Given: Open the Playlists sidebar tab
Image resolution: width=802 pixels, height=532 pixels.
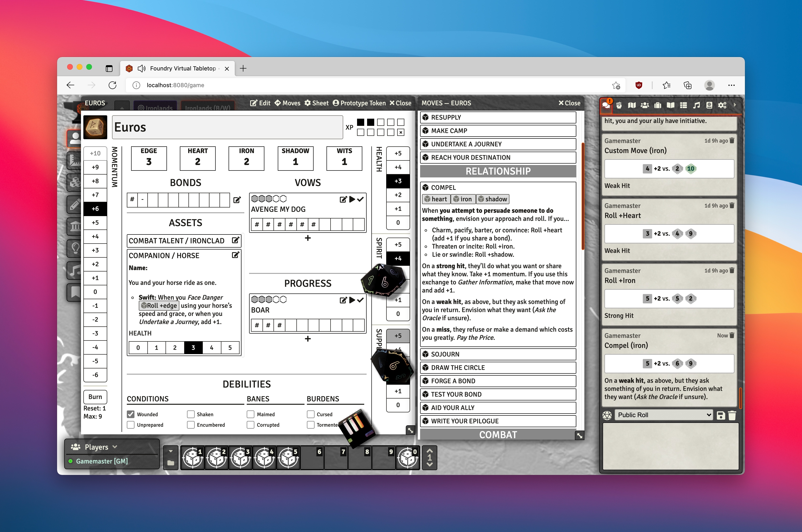Looking at the screenshot, I should coord(696,106).
